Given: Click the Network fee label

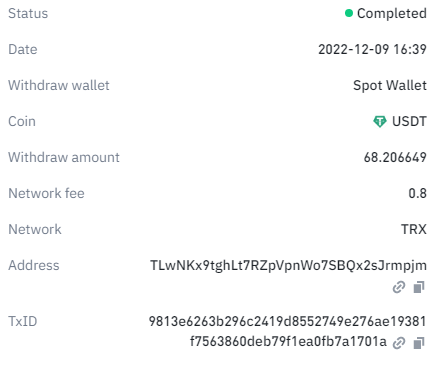Looking at the screenshot, I should (x=46, y=193).
